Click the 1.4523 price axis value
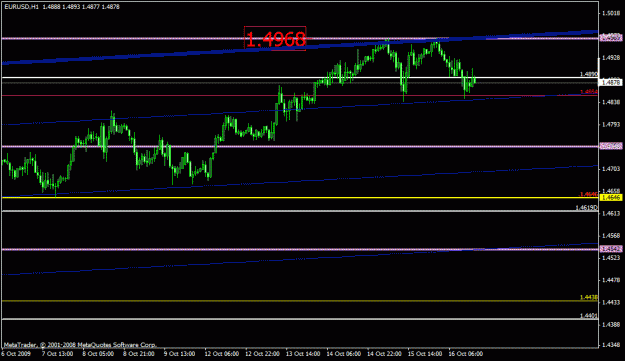Viewport: 625px width, 361px height. coord(611,258)
